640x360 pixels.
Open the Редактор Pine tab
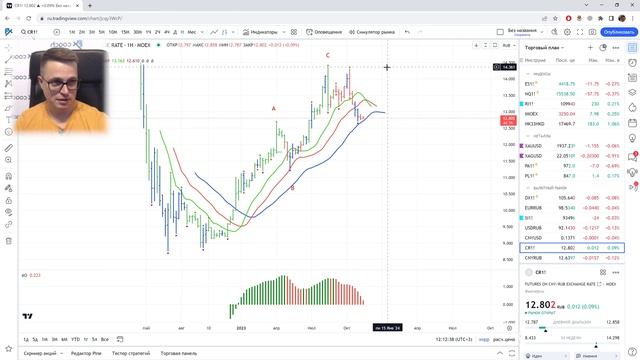[x=86, y=353]
